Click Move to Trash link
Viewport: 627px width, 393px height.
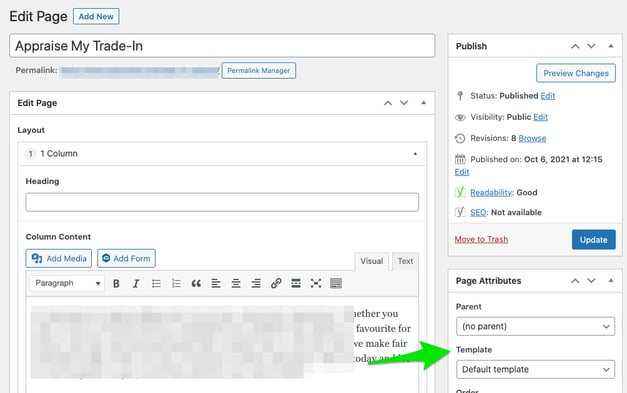tap(481, 239)
